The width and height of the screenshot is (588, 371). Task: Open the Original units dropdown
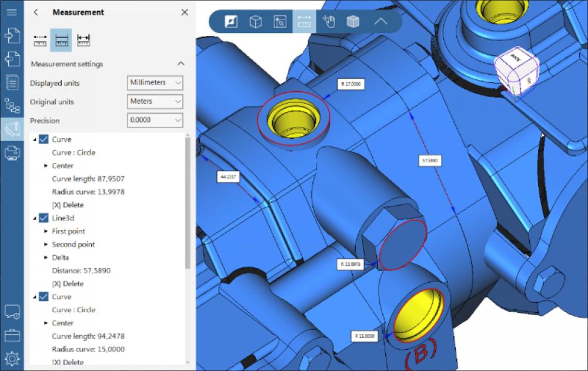pyautogui.click(x=155, y=102)
